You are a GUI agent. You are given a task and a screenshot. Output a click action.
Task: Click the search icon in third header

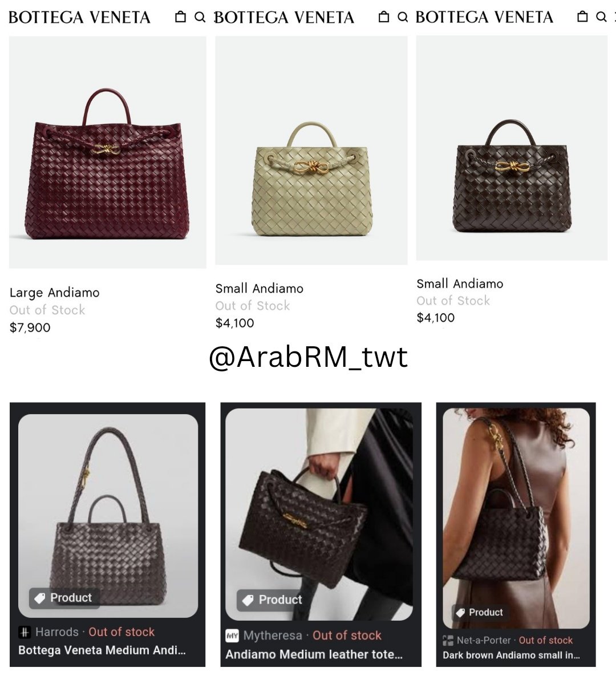pos(601,17)
